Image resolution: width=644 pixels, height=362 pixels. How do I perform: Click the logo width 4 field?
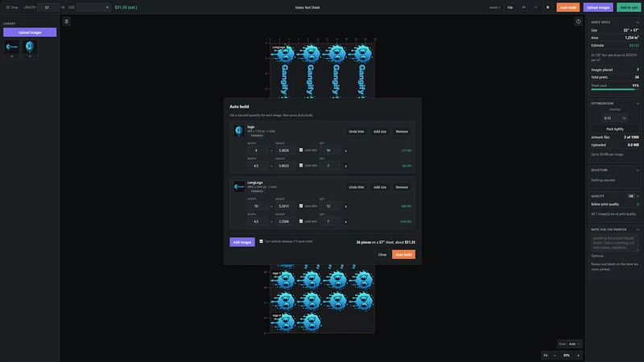[258, 150]
